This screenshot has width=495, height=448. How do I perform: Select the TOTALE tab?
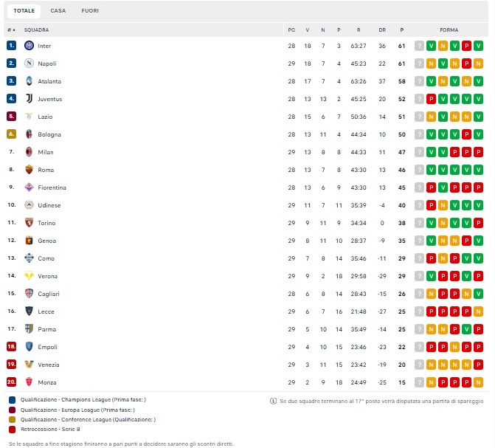[x=24, y=11]
